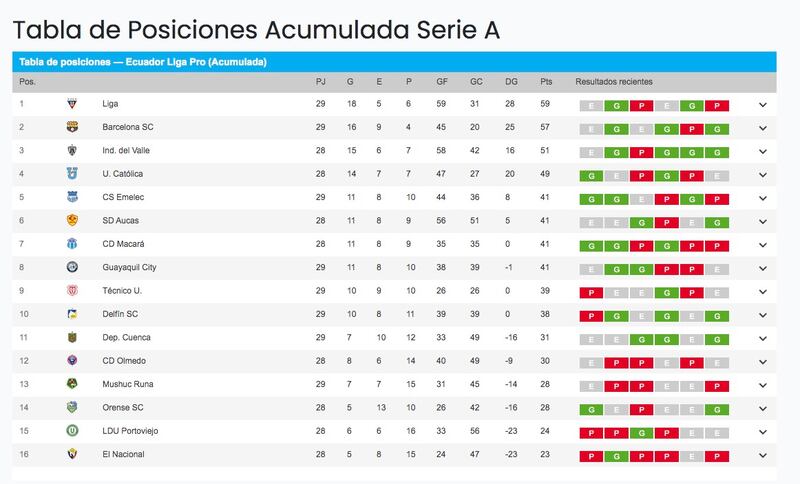The height and width of the screenshot is (484, 800).
Task: Click Liga's last red P result badge
Action: pyautogui.click(x=717, y=106)
